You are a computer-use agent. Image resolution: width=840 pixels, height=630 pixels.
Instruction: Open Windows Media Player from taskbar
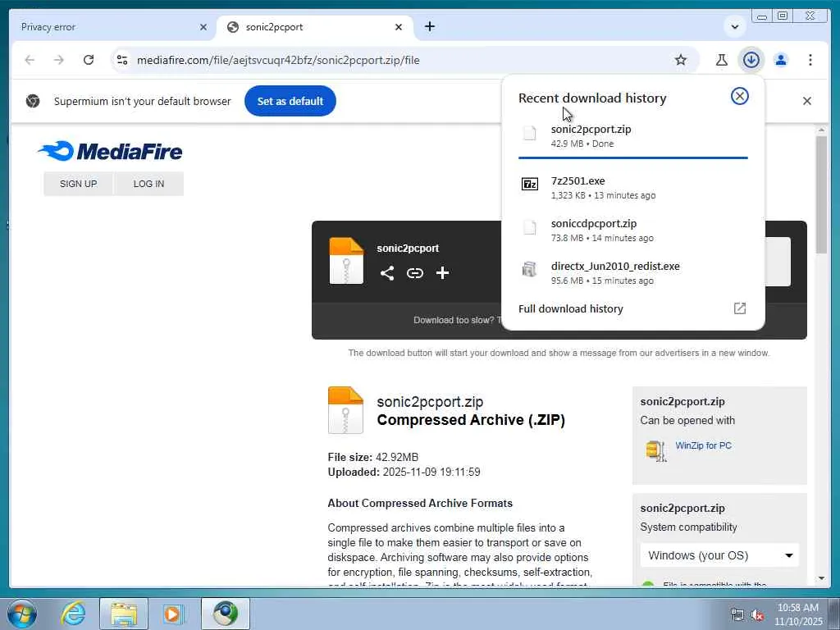173,614
